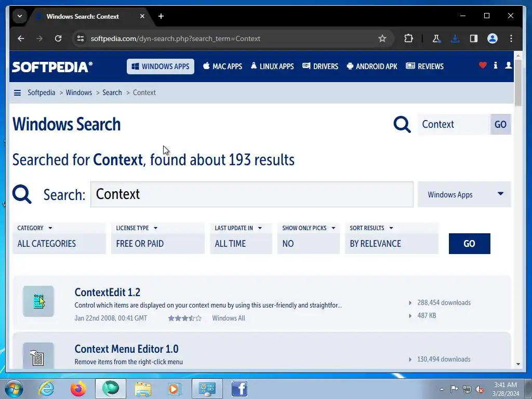Click the address bar URL
The image size is (532, 399).
(x=176, y=38)
